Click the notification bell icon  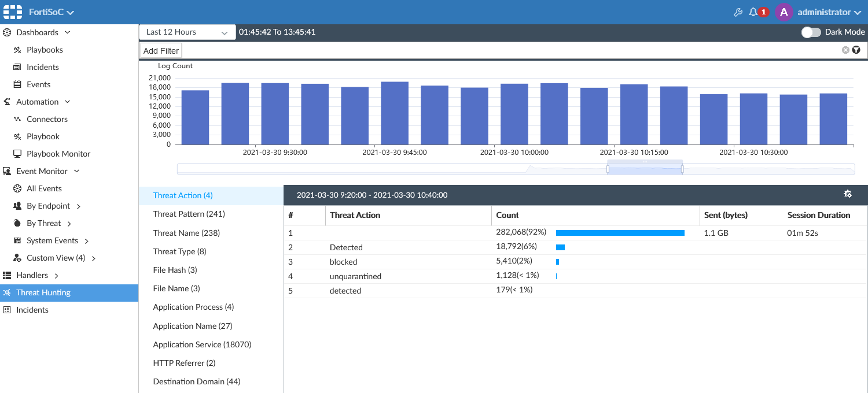[x=753, y=12]
